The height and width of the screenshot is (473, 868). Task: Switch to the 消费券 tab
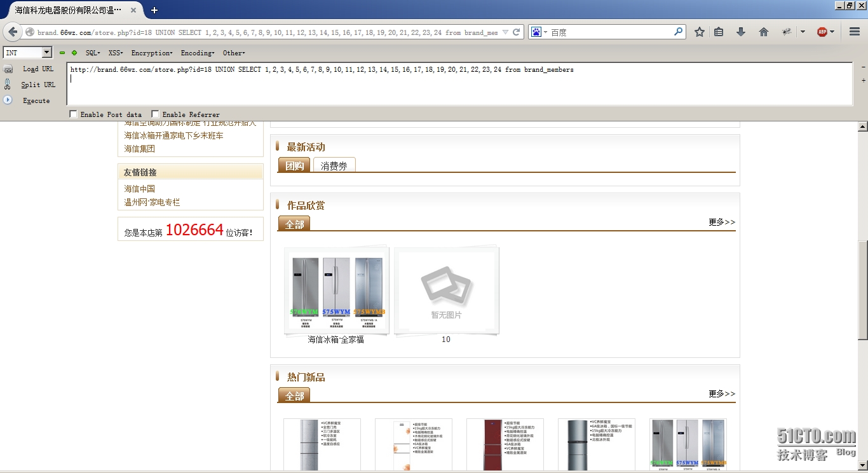334,165
